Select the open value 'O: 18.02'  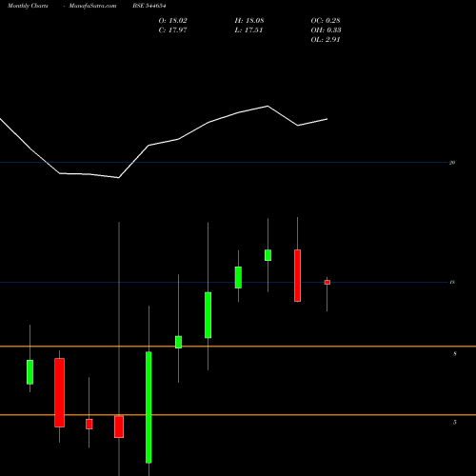pyautogui.click(x=173, y=21)
